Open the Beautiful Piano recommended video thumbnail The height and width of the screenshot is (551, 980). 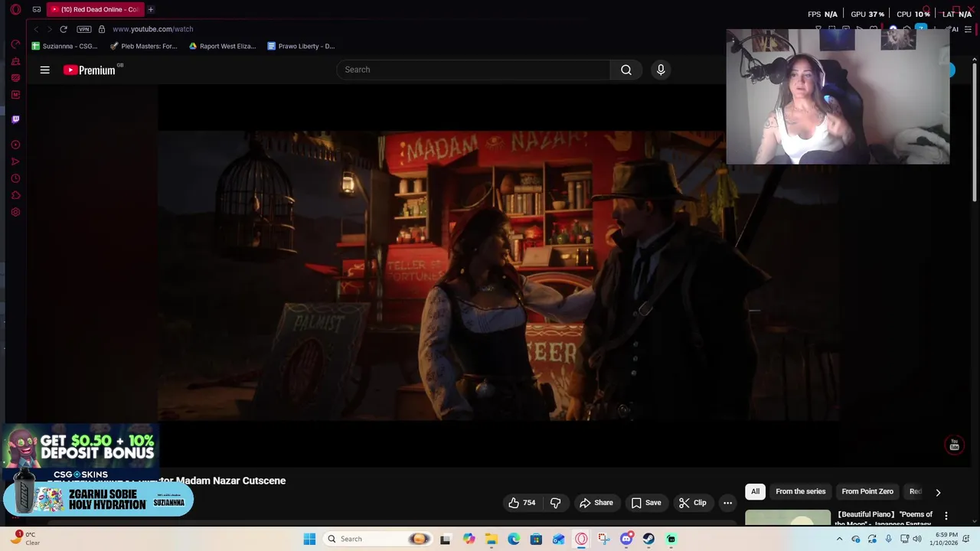(788, 517)
